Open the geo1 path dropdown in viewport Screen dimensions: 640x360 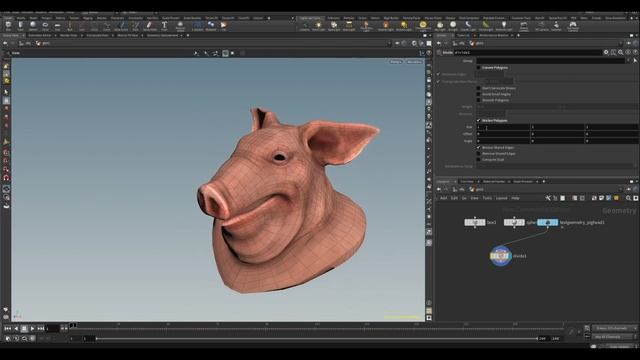point(43,43)
